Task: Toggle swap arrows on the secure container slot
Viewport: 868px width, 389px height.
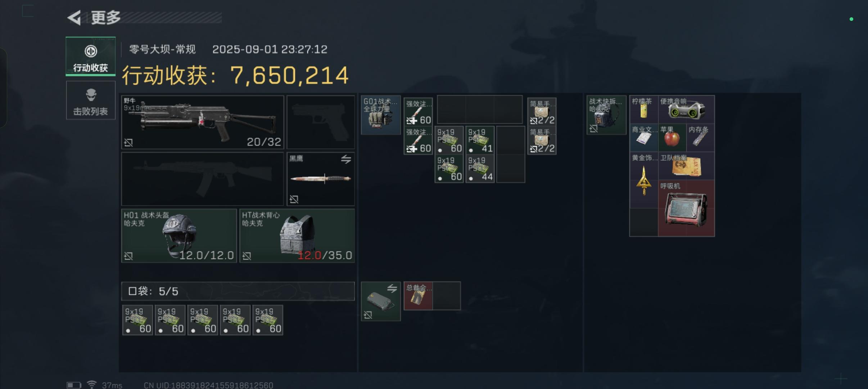Action: tap(392, 288)
